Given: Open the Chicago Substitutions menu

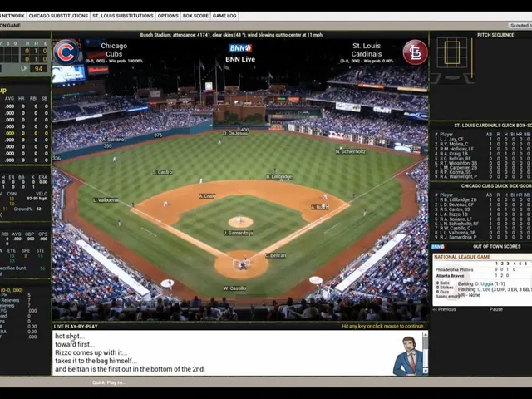Looking at the screenshot, I should (58, 16).
